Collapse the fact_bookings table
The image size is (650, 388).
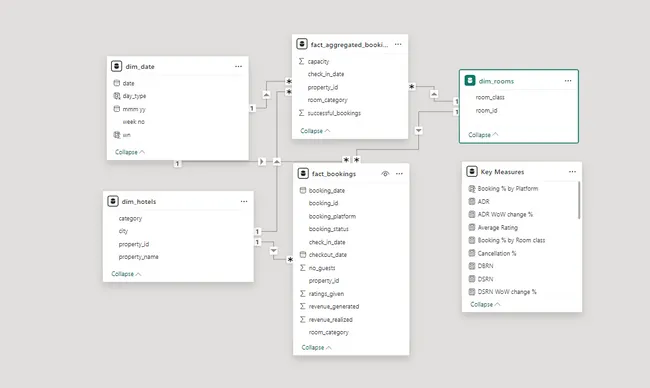[x=316, y=347]
